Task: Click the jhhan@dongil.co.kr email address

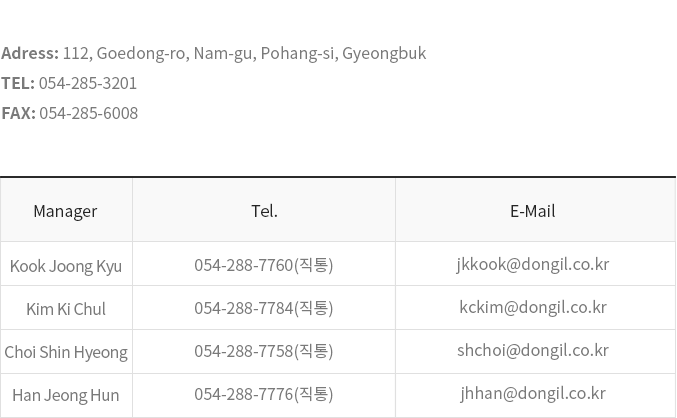Action: tap(533, 394)
